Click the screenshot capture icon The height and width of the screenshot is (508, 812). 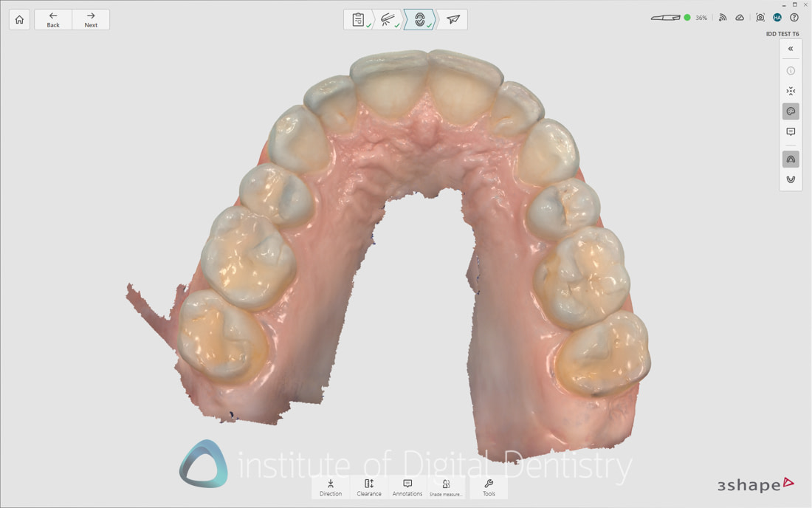pyautogui.click(x=759, y=17)
